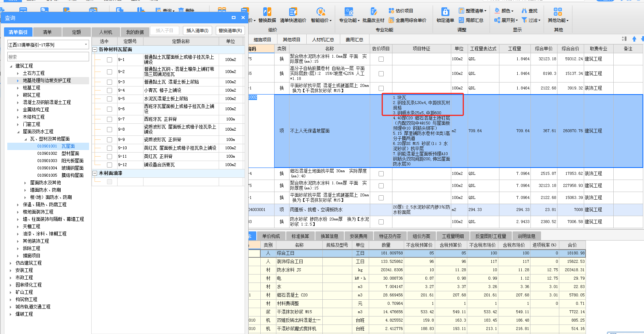Switch to the 清单 tab

click(47, 32)
